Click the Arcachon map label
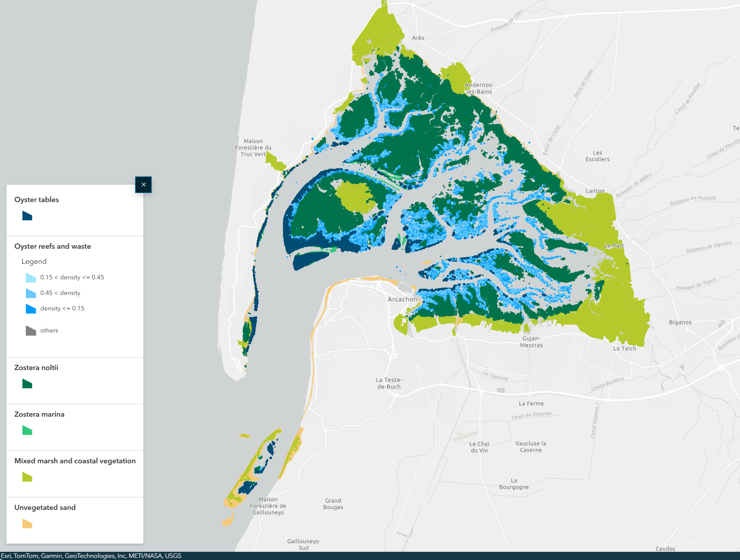This screenshot has width=740, height=560. tap(402, 299)
